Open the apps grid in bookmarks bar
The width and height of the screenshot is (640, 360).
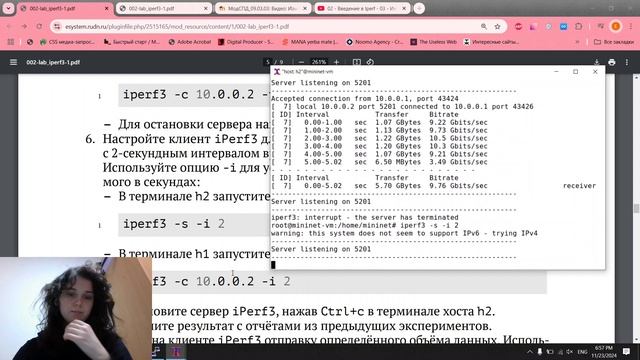(x=11, y=42)
